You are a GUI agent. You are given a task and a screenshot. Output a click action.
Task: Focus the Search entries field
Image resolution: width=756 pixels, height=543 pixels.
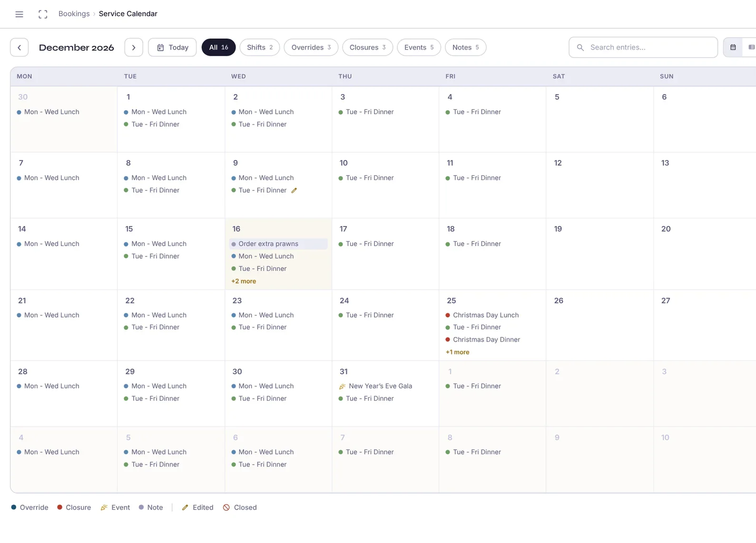click(643, 48)
